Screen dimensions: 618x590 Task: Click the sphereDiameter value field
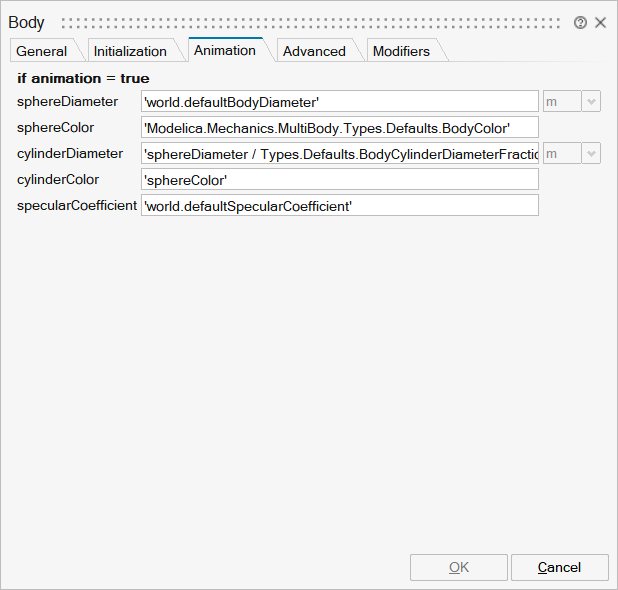(x=340, y=101)
